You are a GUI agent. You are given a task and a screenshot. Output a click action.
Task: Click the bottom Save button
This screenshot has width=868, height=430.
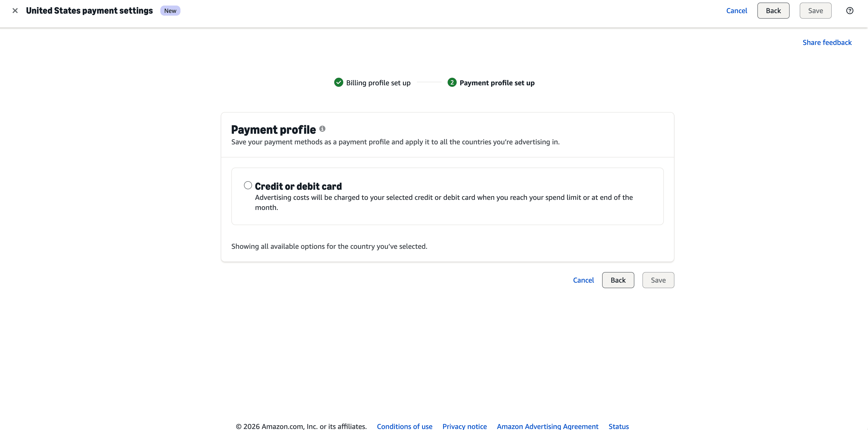tap(658, 280)
